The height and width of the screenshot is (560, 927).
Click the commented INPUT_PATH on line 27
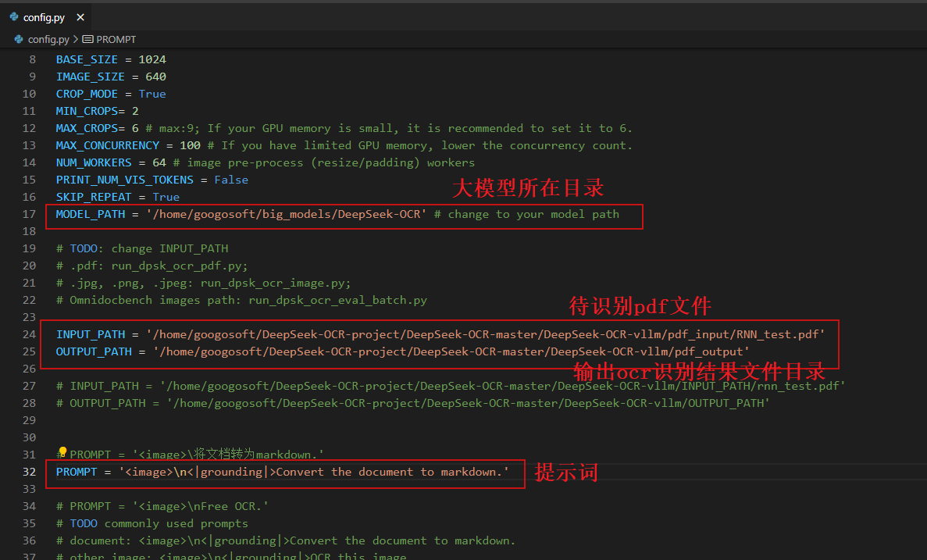451,386
